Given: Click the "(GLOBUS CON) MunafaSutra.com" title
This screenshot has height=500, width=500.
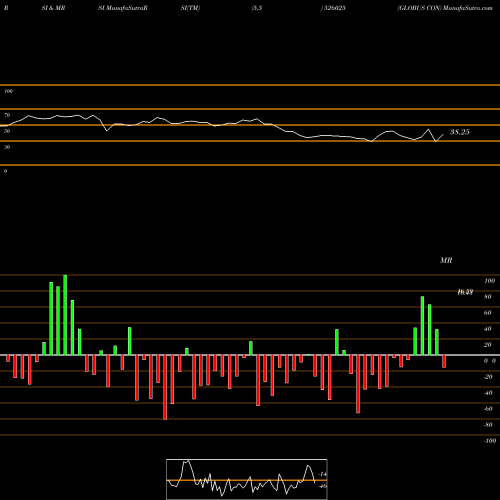Looking at the screenshot, I should click(445, 8).
